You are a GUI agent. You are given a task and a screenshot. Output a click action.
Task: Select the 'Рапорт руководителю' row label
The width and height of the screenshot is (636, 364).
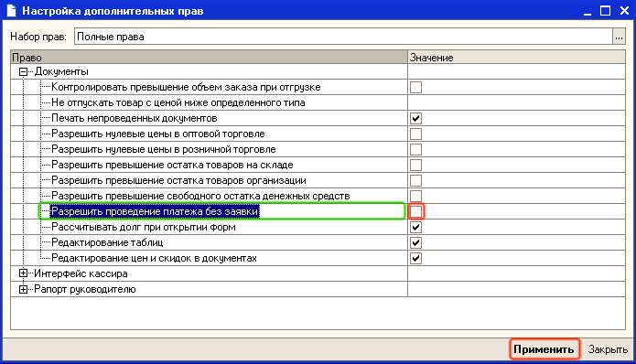pos(85,289)
